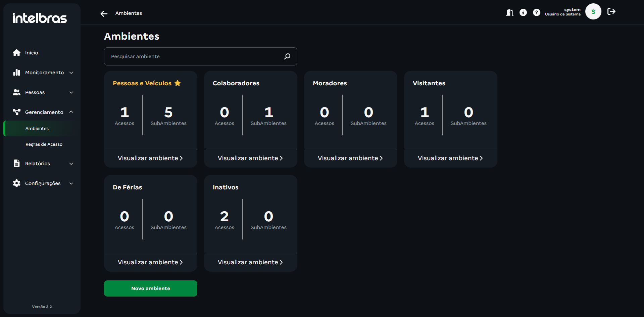View the Colaboradores environment

point(250,158)
